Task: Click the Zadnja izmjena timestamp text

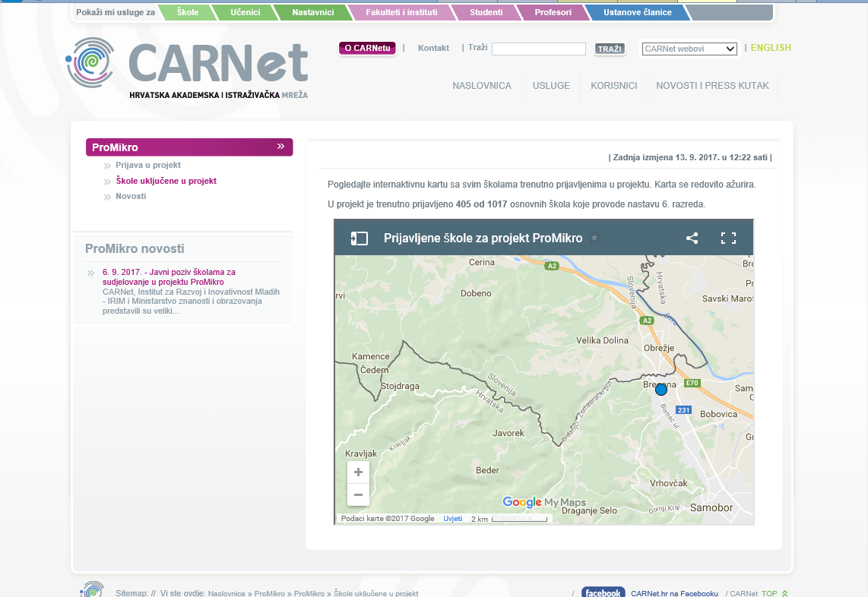Action: point(689,157)
